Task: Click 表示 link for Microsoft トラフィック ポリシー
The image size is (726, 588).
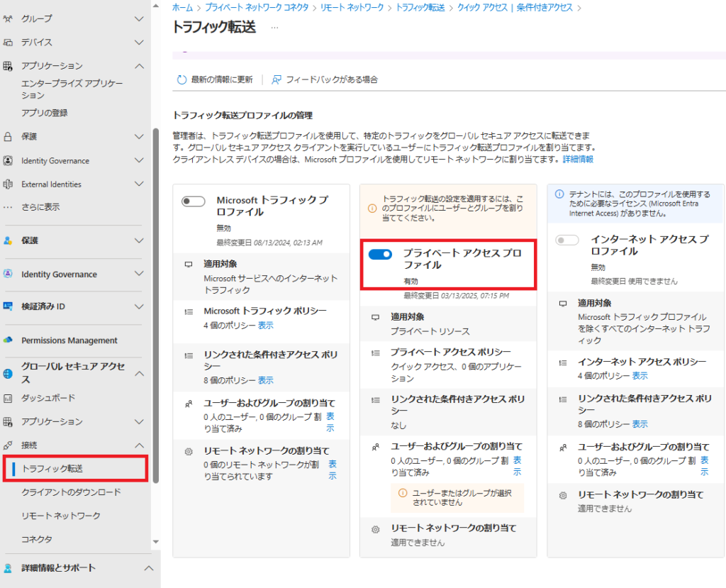Action: (x=266, y=326)
